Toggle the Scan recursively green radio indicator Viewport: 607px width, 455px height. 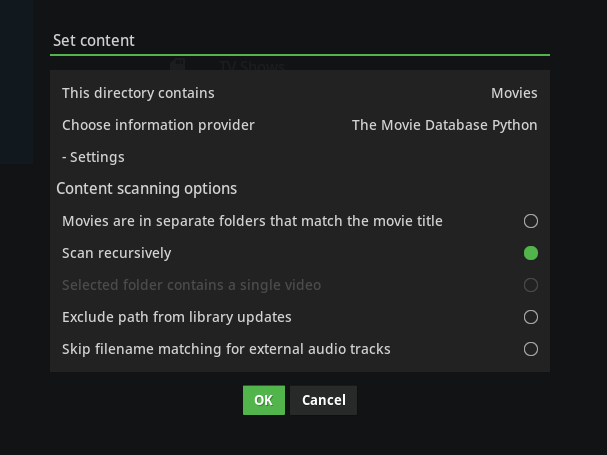point(530,253)
